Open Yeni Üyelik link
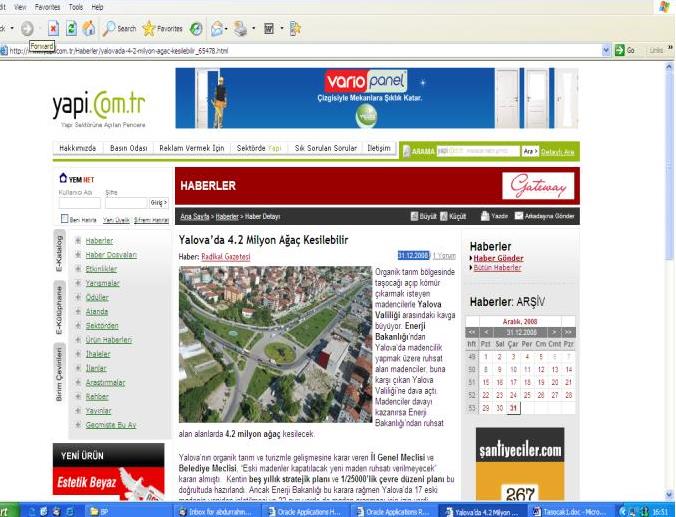This screenshot has height=517, width=676. 116,220
